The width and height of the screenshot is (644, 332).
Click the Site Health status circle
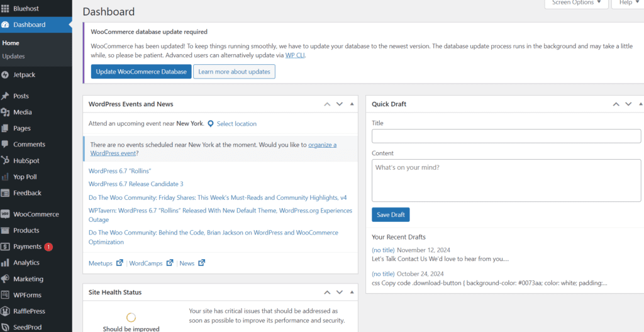pyautogui.click(x=131, y=317)
